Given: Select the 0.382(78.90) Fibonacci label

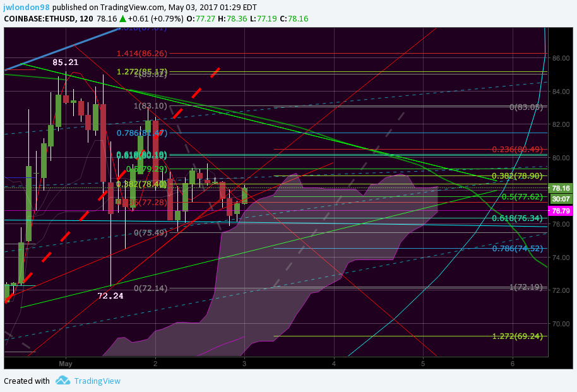Looking at the screenshot, I should (x=518, y=175).
